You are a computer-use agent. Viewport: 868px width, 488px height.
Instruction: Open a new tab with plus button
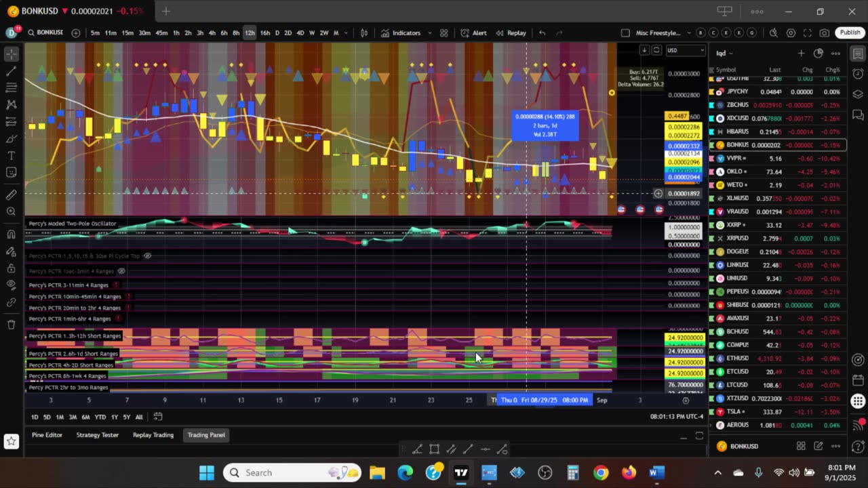(165, 11)
